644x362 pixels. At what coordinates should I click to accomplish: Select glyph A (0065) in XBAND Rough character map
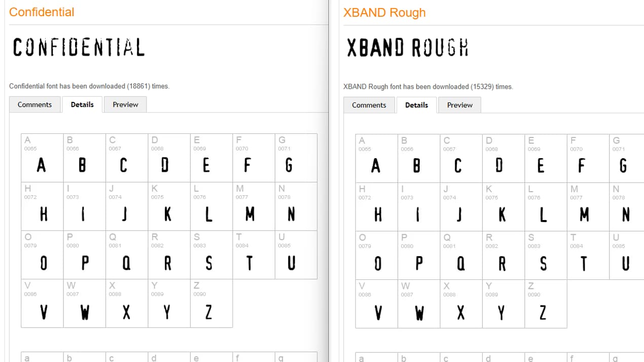pyautogui.click(x=377, y=158)
